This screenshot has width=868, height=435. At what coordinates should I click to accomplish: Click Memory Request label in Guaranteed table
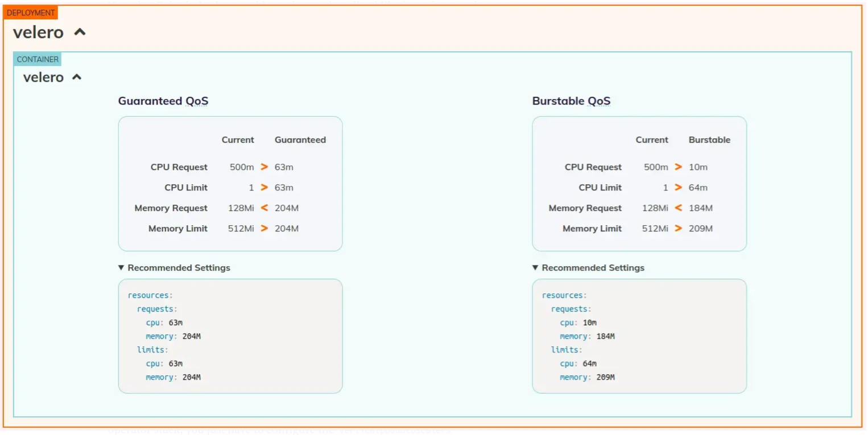coord(171,208)
